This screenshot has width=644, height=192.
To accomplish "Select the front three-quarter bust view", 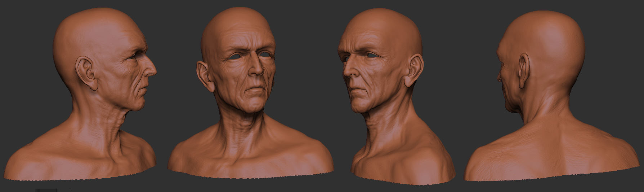I will coord(250,93).
